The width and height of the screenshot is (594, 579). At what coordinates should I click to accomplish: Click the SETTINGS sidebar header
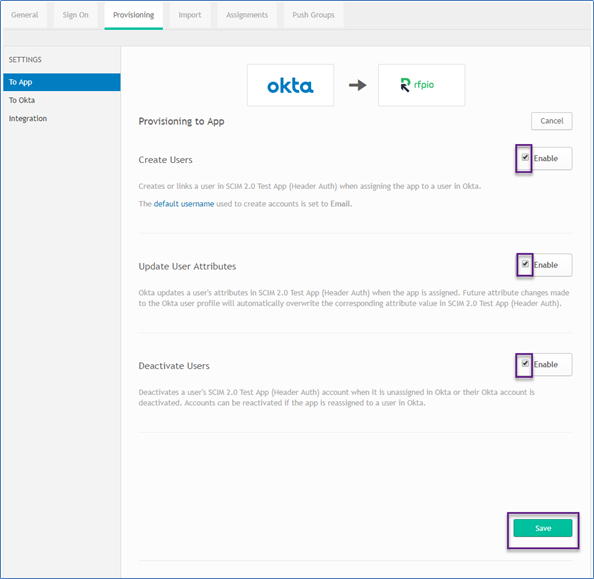25,60
